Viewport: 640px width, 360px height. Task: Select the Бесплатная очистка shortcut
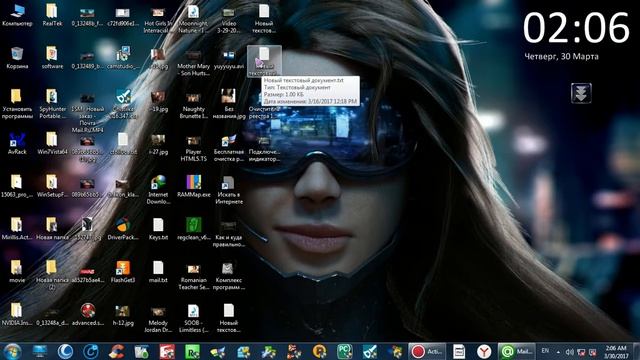click(x=229, y=147)
